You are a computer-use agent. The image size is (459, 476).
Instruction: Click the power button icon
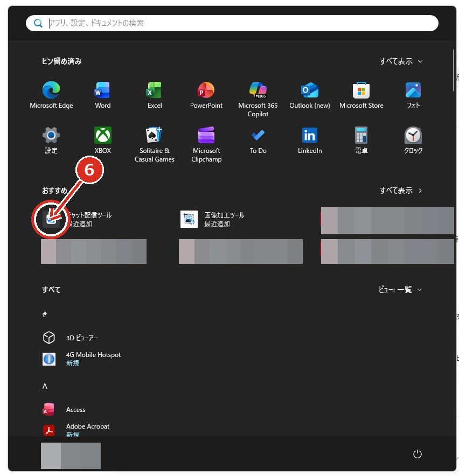point(418,454)
